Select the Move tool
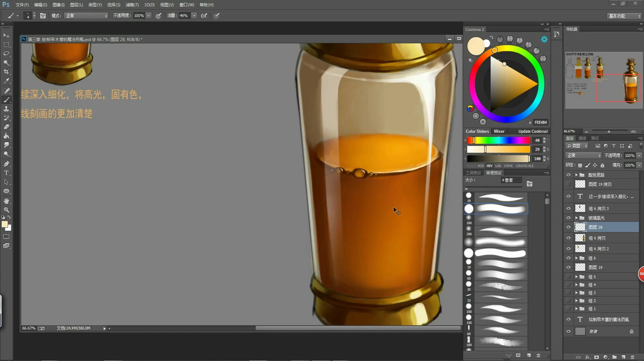The height and width of the screenshot is (361, 644). click(x=6, y=35)
